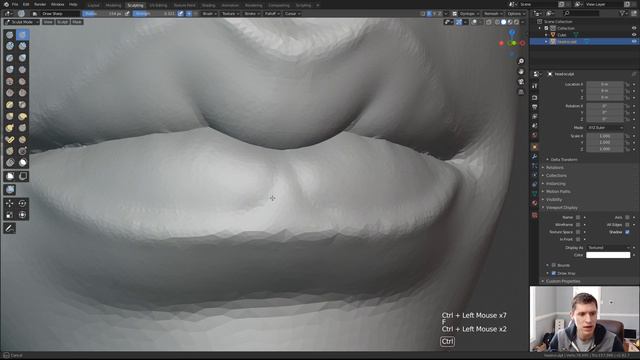This screenshot has width=640, height=360.
Task: Open the Remesh dropdown
Action: point(493,13)
